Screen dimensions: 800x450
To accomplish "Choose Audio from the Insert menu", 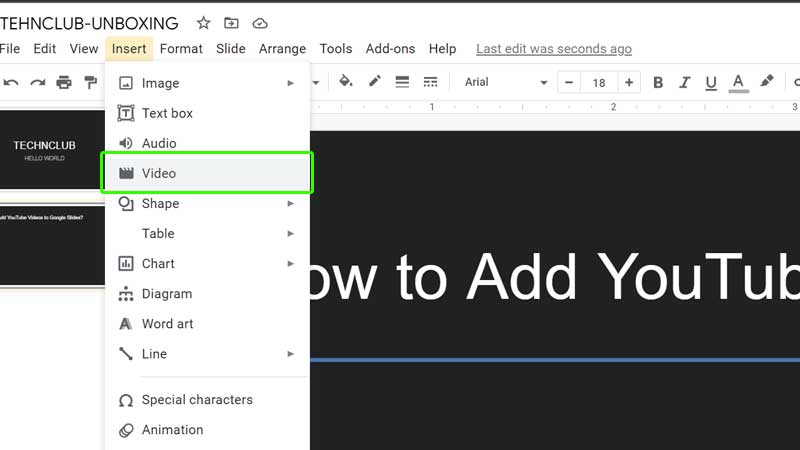I will click(208, 143).
